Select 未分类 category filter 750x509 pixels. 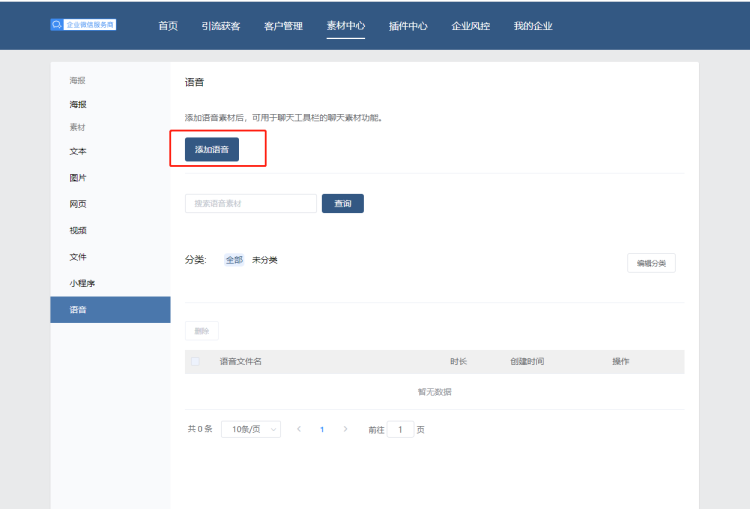click(264, 260)
